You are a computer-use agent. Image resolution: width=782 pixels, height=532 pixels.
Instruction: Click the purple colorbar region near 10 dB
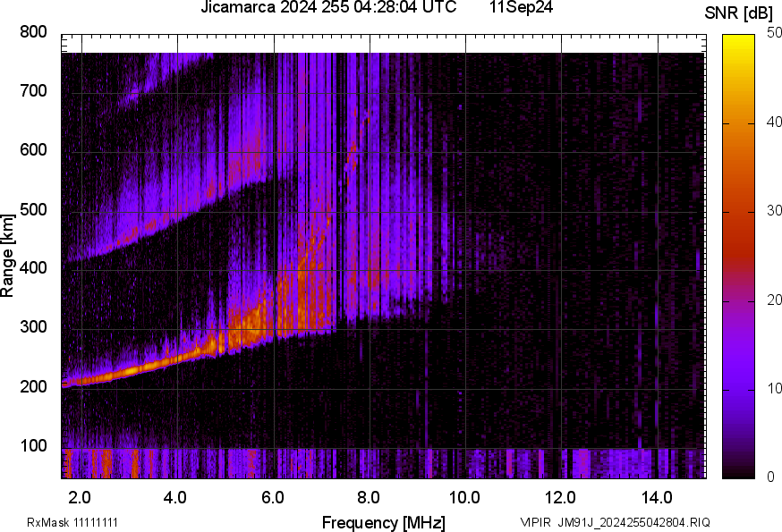click(739, 388)
